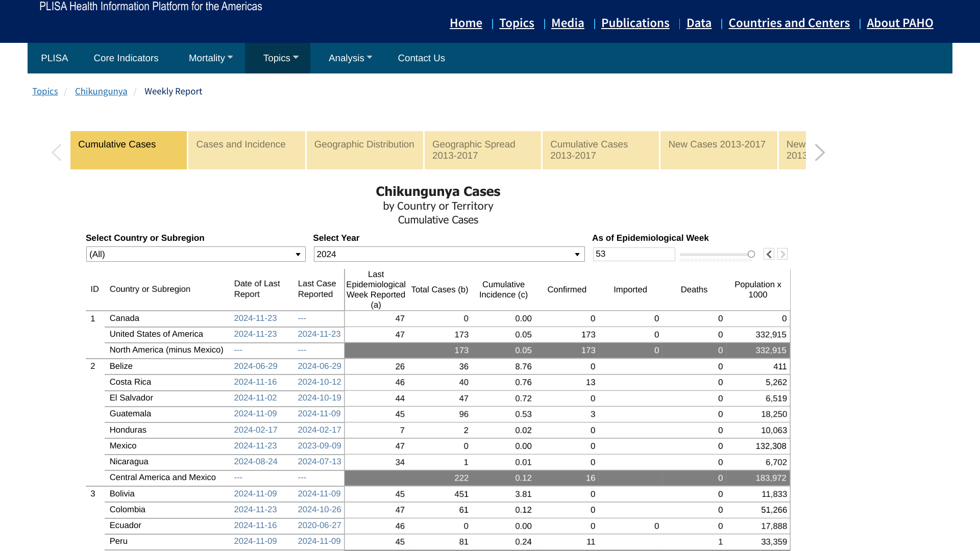
Task: Go to Publications in the top navigation
Action: tap(635, 23)
